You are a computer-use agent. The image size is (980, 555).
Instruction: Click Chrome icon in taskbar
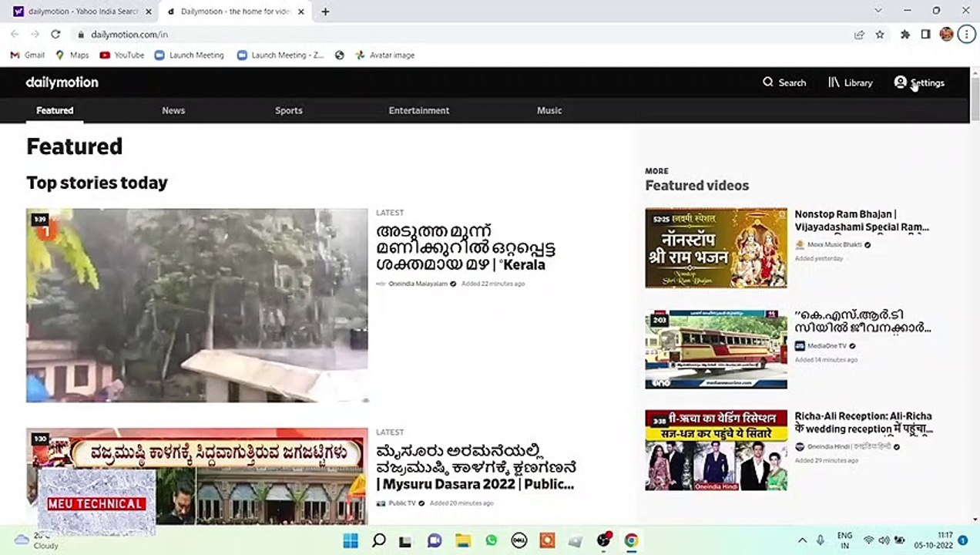[x=631, y=540]
